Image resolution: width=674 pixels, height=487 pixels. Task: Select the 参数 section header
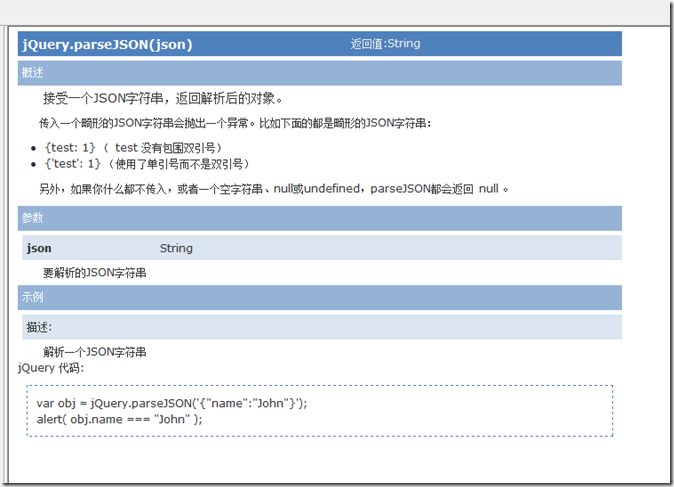[x=33, y=218]
